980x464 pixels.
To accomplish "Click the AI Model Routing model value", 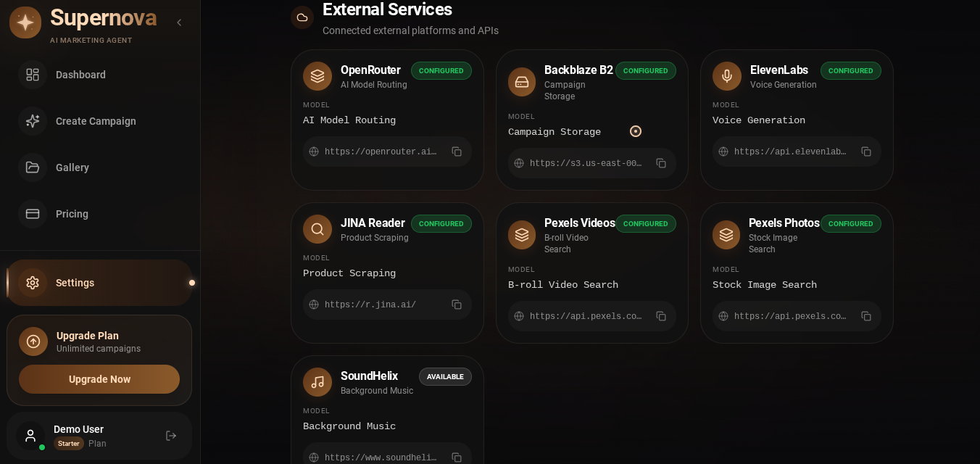I will tap(349, 120).
